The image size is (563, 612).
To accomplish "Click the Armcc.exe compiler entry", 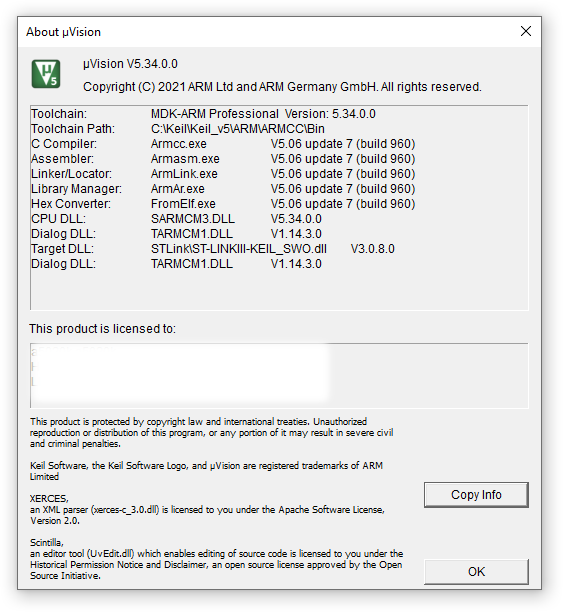I will (x=178, y=144).
